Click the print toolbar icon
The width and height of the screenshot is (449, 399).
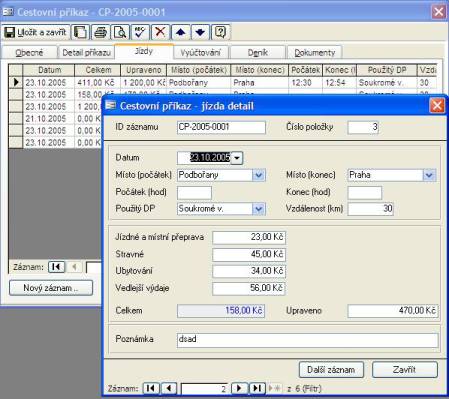[x=100, y=33]
